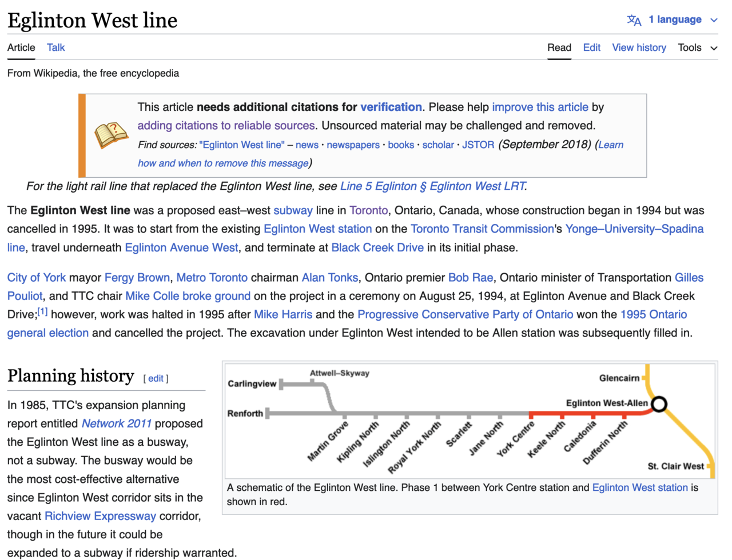The image size is (732, 560).
Task: Click the JSTOR find sources link
Action: pyautogui.click(x=478, y=145)
